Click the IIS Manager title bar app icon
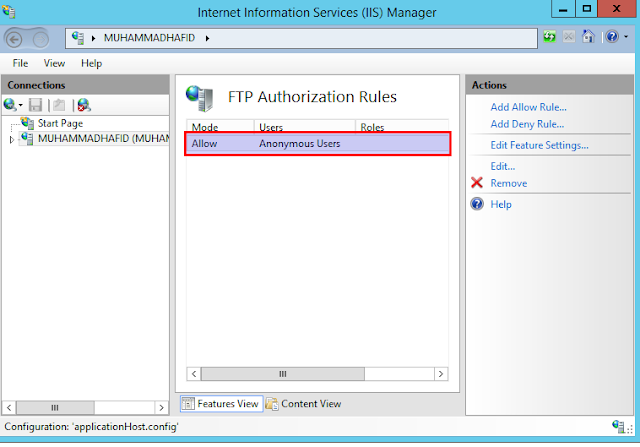 [x=9, y=11]
